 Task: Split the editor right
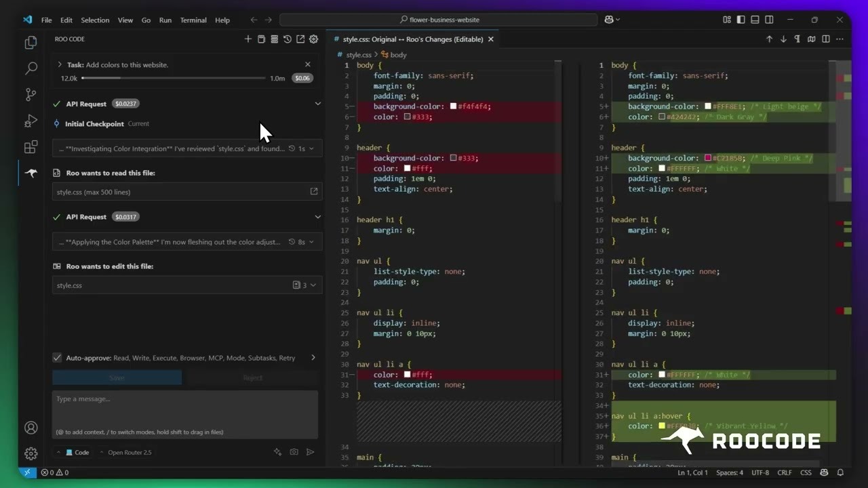(825, 39)
